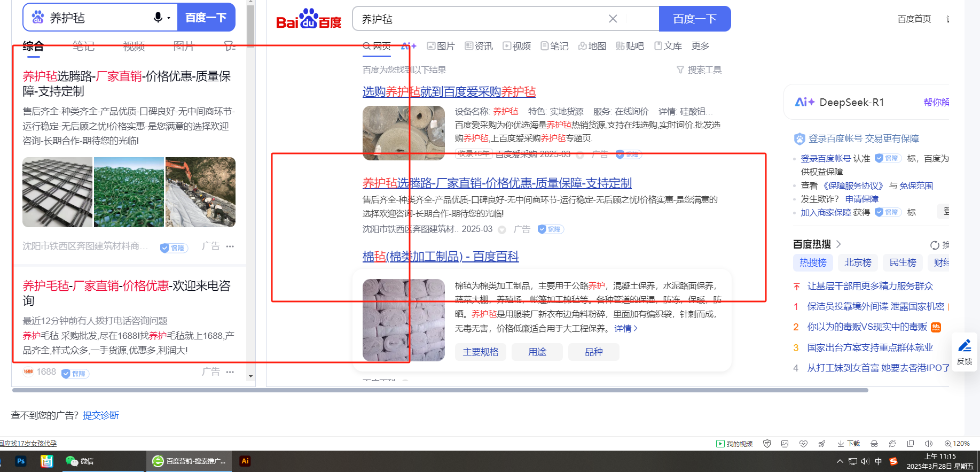
Task: Click the excavator slope product image
Action: [201, 192]
